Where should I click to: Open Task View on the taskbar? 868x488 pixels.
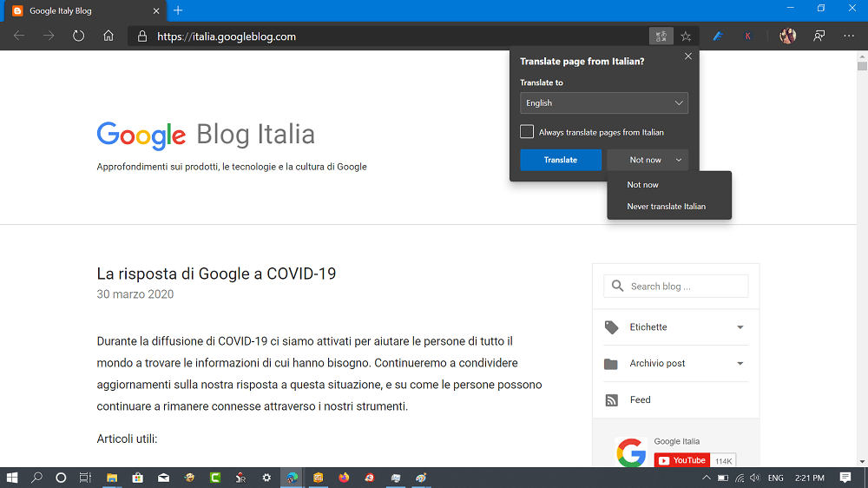point(85,478)
